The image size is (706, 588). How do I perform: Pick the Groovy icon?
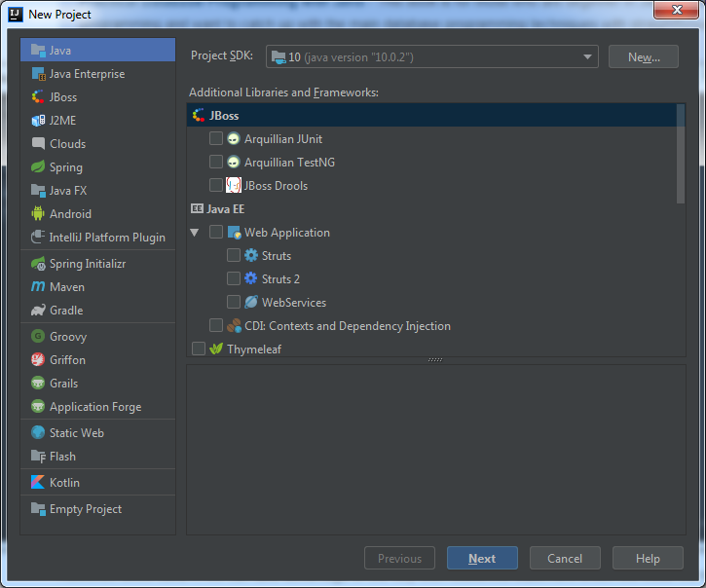38,336
